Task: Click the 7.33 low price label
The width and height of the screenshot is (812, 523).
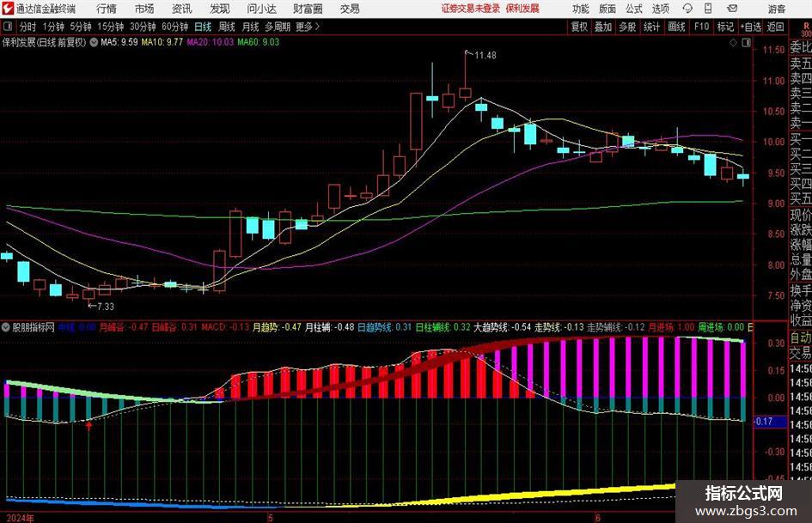Action: [x=105, y=307]
